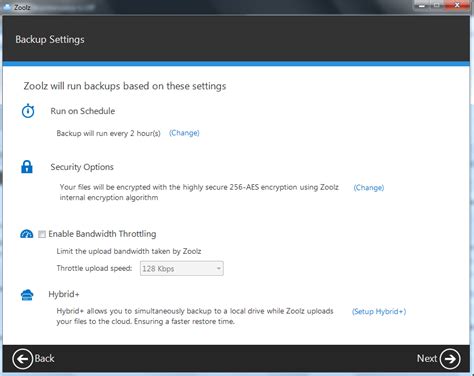Click the stopwatch Run on Schedule icon
The height and width of the screenshot is (376, 474).
coord(28,111)
